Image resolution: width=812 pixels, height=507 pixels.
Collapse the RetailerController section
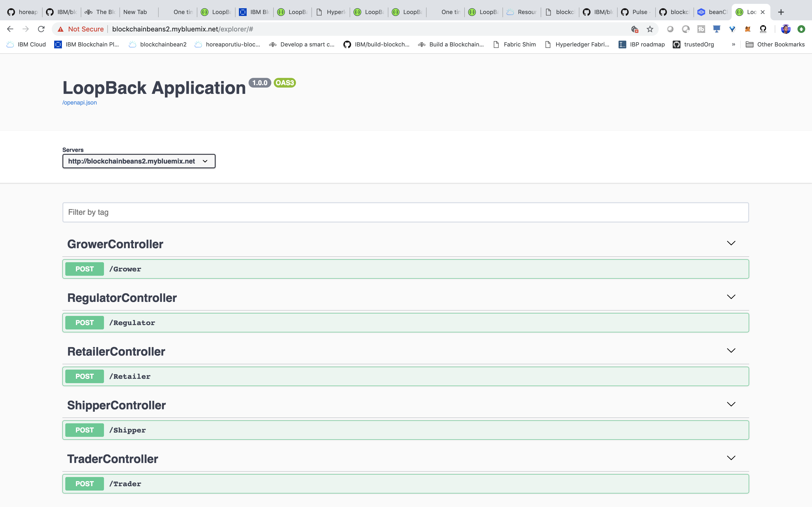(731, 350)
